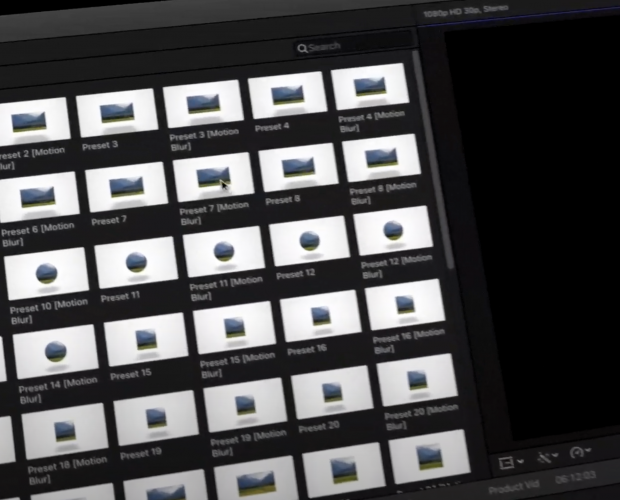
Task: Pick the Preset 7 thumbnail
Action: (127, 187)
